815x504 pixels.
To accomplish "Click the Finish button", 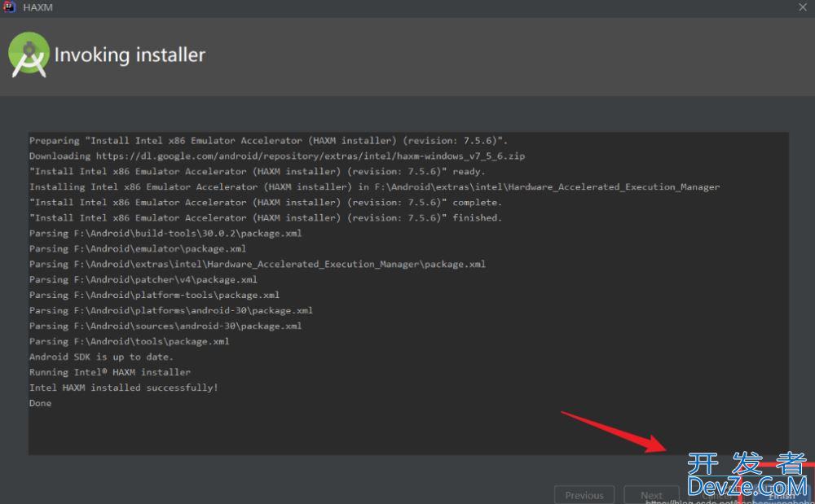I will tap(782, 496).
